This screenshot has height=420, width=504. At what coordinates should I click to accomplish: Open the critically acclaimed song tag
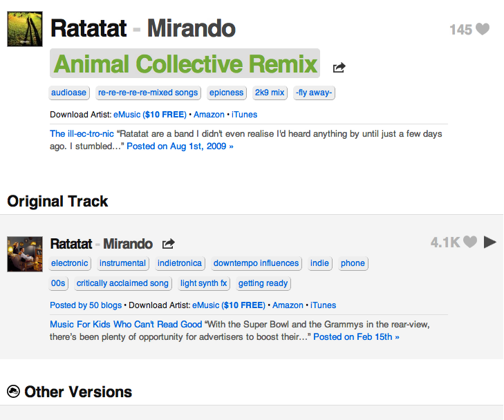coord(122,283)
